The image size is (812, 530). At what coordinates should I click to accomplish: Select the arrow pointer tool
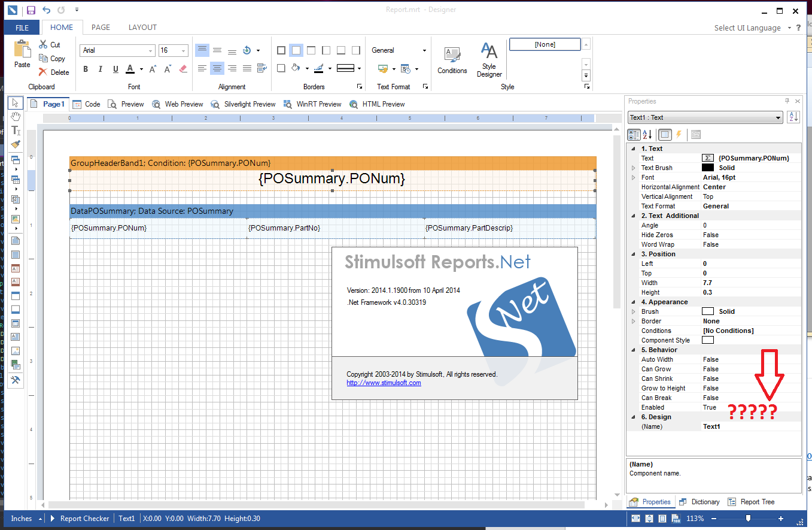(16, 104)
